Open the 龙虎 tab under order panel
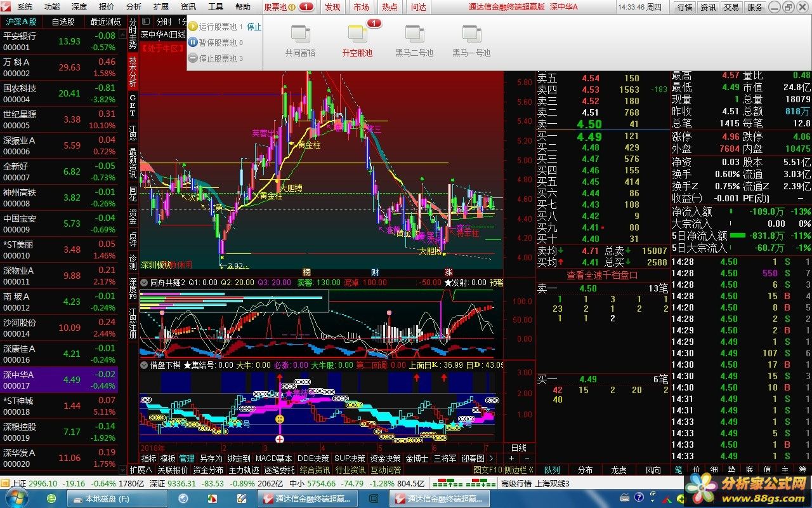 coord(619,470)
